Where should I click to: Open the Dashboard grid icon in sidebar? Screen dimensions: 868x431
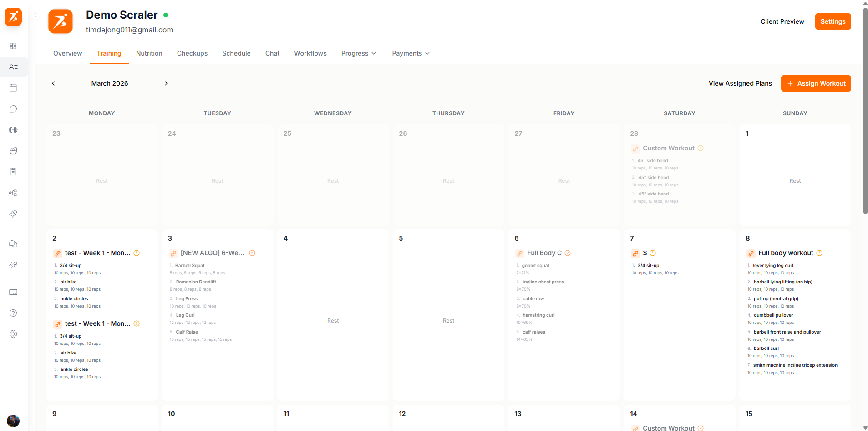[13, 46]
